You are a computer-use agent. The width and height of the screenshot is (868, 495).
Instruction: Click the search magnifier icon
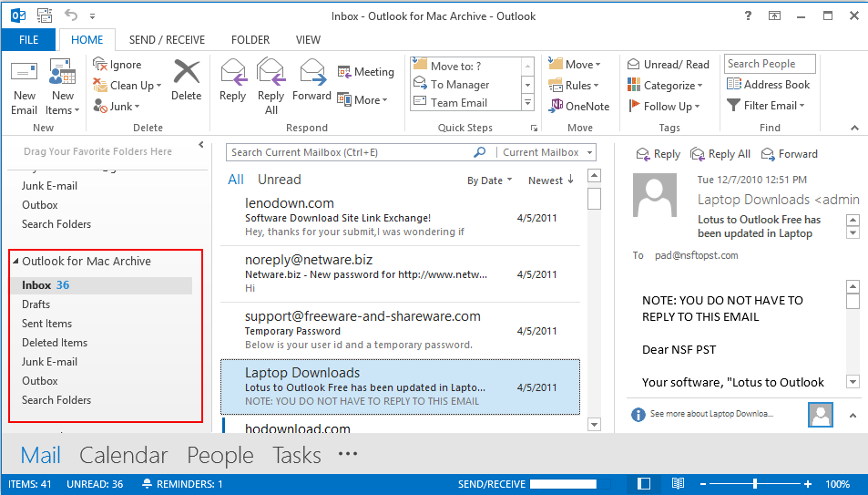click(x=480, y=152)
